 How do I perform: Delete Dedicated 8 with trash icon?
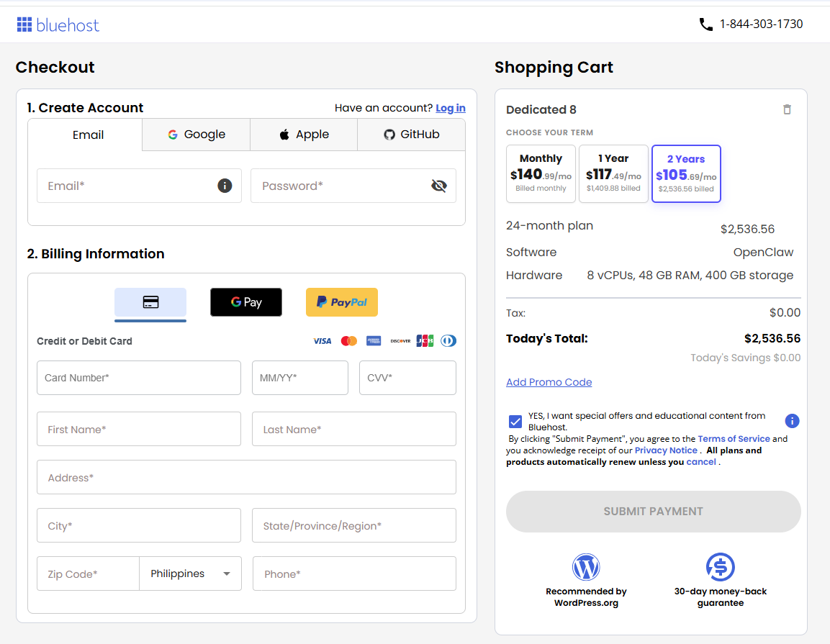pyautogui.click(x=787, y=109)
